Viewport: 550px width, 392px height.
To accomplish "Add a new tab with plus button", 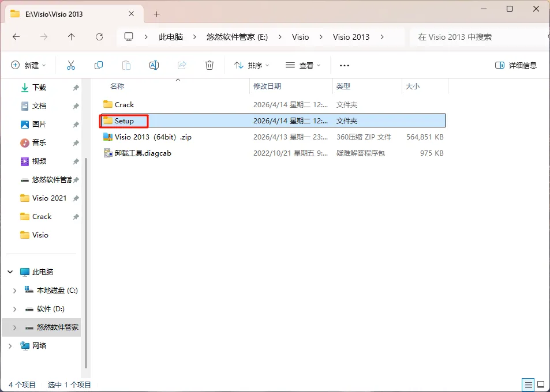I will point(157,14).
